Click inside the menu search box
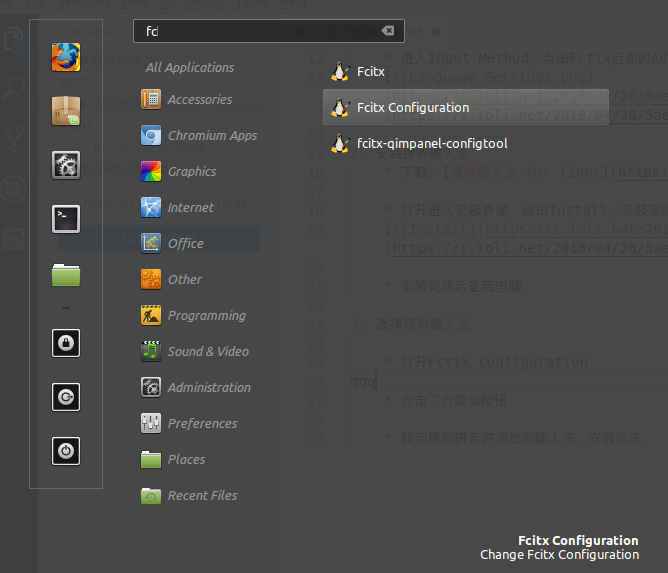The height and width of the screenshot is (573, 668). coord(269,31)
